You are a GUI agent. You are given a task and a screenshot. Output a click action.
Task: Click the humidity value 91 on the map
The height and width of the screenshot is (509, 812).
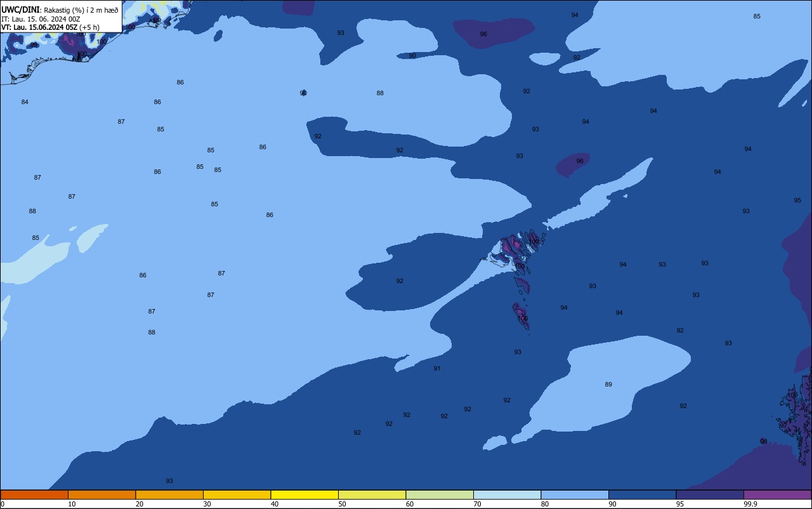coord(437,369)
